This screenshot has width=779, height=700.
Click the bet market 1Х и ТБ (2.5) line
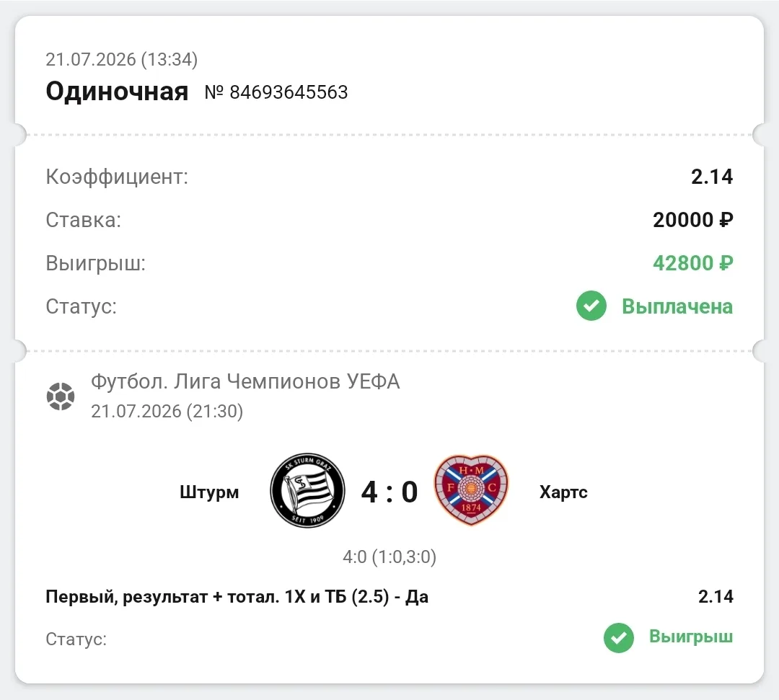(237, 596)
